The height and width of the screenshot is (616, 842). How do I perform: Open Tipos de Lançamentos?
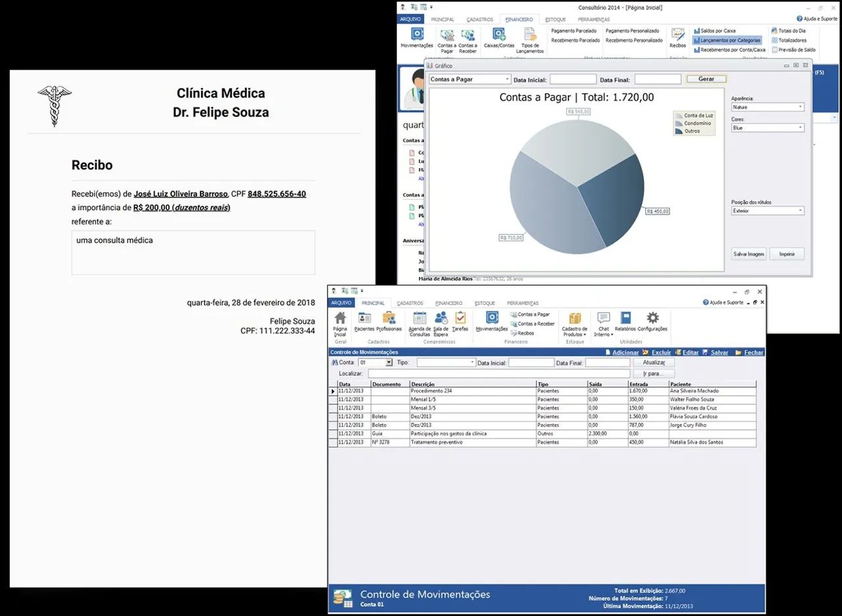(530, 40)
